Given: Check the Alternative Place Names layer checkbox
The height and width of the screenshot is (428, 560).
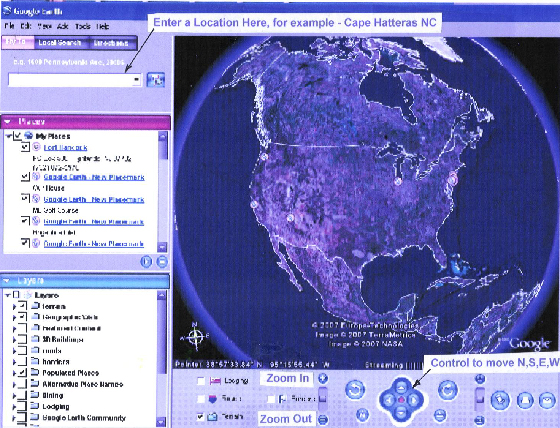Looking at the screenshot, I should point(22,384).
